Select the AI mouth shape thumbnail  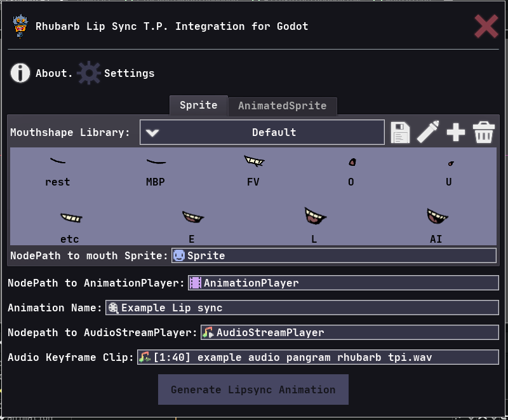point(437,216)
